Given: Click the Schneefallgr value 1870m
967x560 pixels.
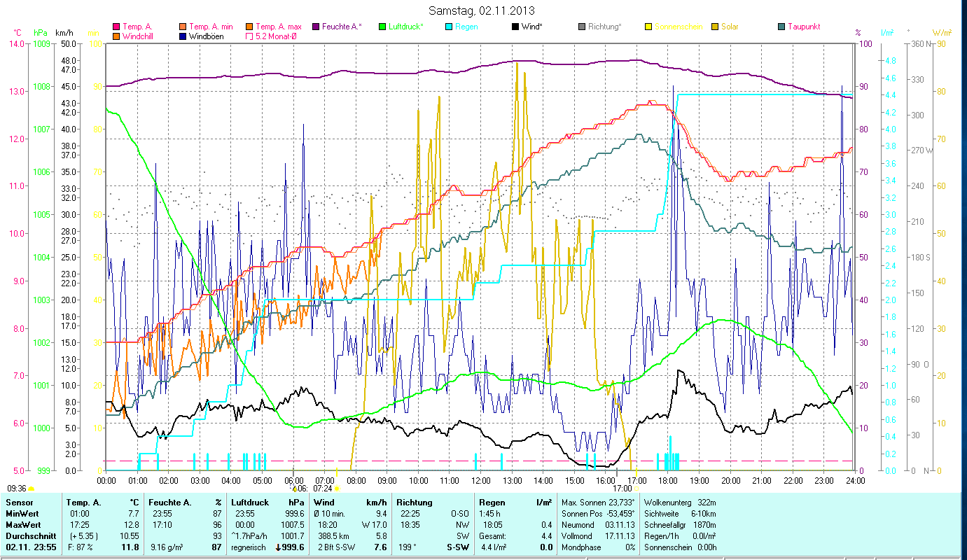Looking at the screenshot, I should click(x=704, y=524).
